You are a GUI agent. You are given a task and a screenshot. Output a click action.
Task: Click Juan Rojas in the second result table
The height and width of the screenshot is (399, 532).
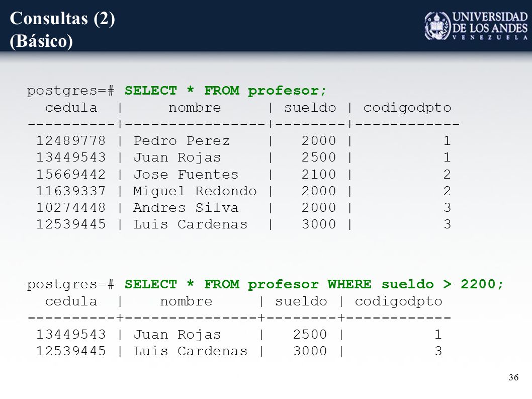point(177,335)
